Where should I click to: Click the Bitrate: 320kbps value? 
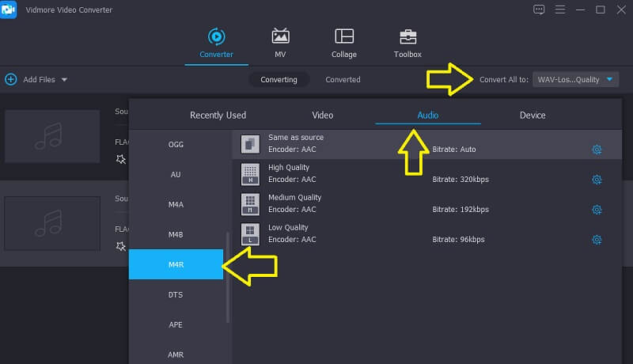click(x=461, y=179)
